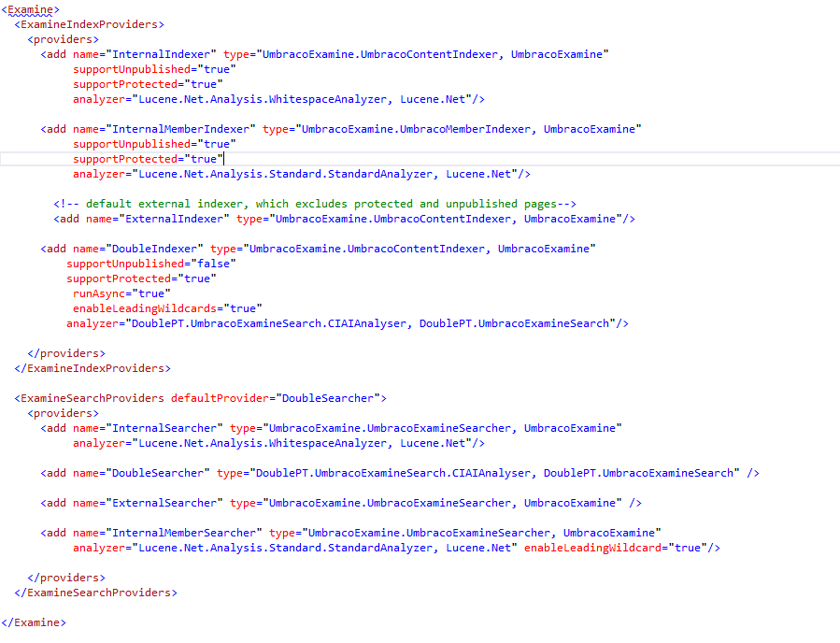Click the enableLeadingWildcards="true" attribute
Viewport: 840px width, 643px height.
[167, 309]
